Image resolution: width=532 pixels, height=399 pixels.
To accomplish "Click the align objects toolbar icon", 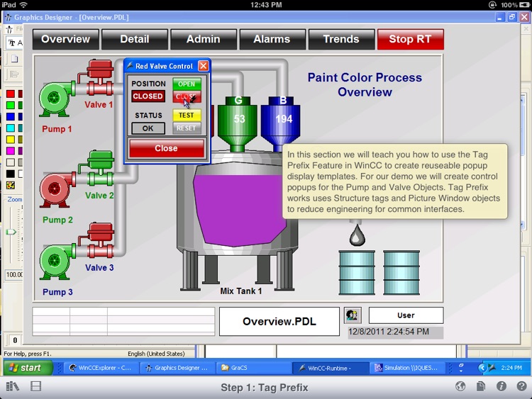I will 14,74.
